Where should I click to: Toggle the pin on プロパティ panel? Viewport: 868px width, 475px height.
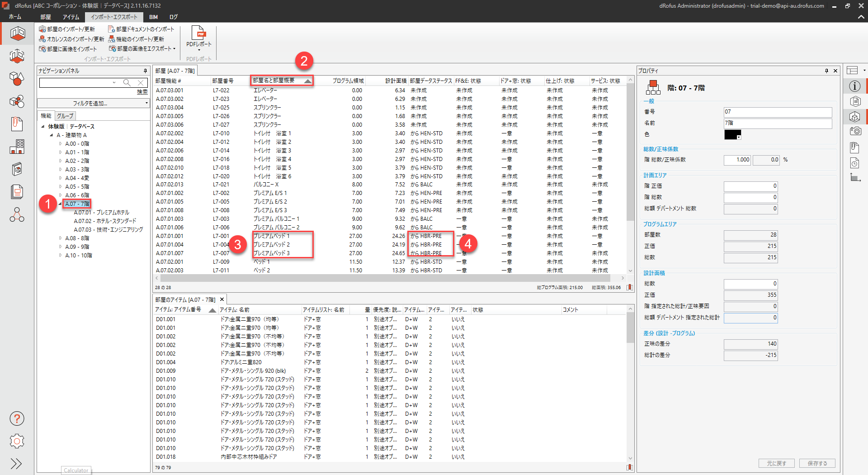coord(826,71)
